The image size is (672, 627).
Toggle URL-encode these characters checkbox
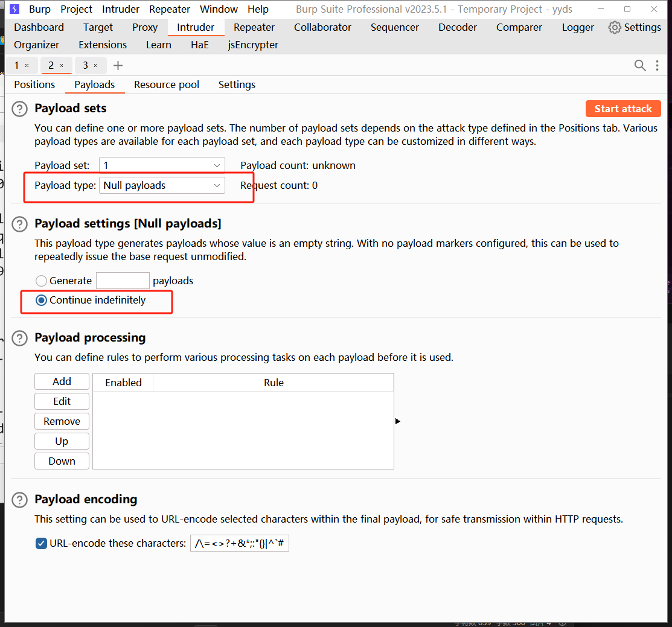[x=41, y=544]
